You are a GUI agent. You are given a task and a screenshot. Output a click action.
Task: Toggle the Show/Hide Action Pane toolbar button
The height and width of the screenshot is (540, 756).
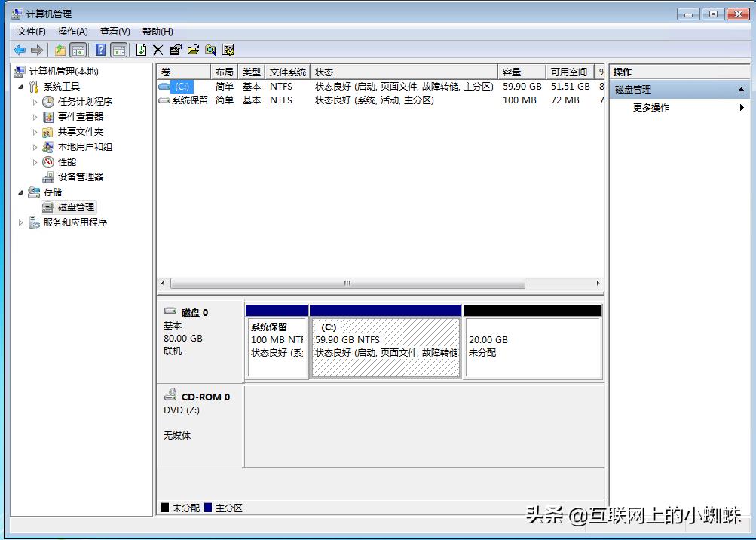(119, 50)
